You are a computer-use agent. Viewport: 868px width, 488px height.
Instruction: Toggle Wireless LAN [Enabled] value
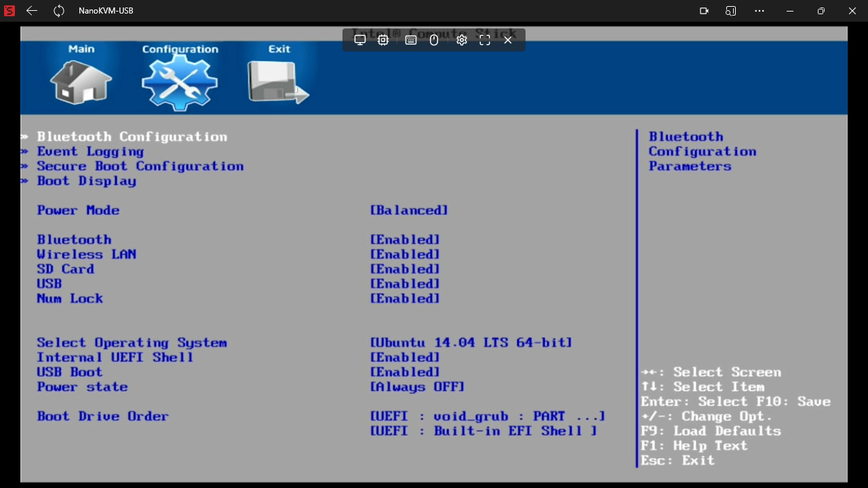[x=405, y=254]
